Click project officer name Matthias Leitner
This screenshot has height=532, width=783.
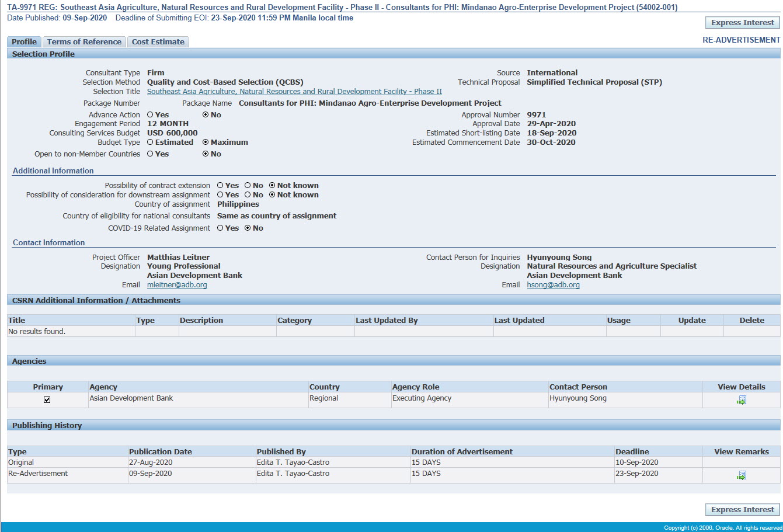(178, 258)
